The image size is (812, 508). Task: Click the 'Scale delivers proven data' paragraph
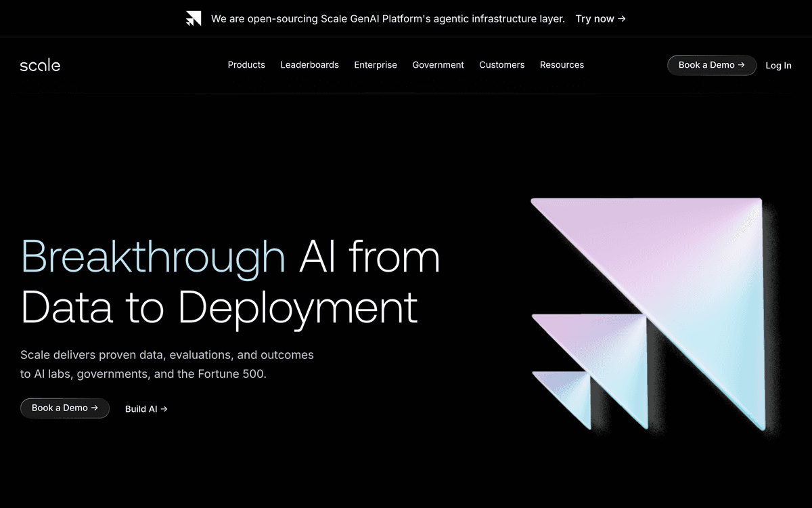(x=166, y=364)
